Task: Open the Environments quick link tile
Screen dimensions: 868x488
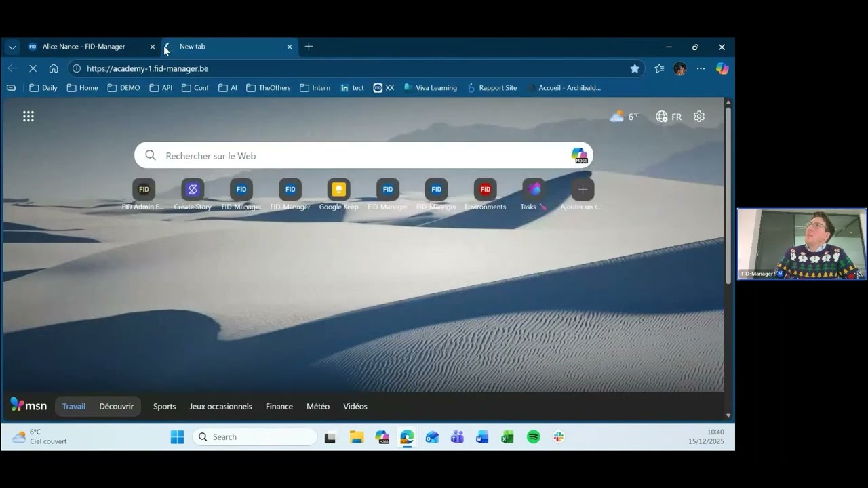Action: 485,195
